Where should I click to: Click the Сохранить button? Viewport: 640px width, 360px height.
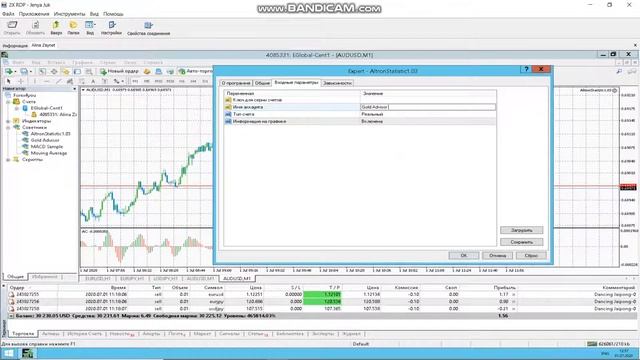pos(522,242)
